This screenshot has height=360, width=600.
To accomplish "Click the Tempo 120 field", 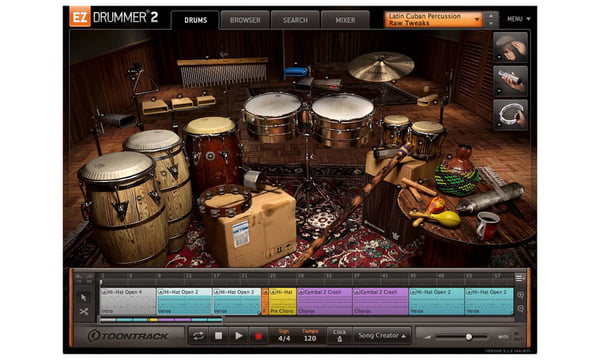I will [310, 336].
